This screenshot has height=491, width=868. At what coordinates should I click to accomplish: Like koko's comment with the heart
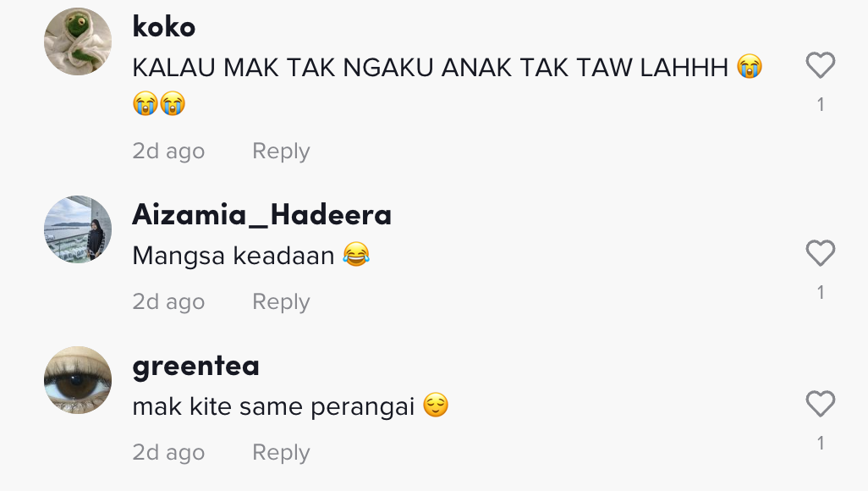tap(820, 65)
